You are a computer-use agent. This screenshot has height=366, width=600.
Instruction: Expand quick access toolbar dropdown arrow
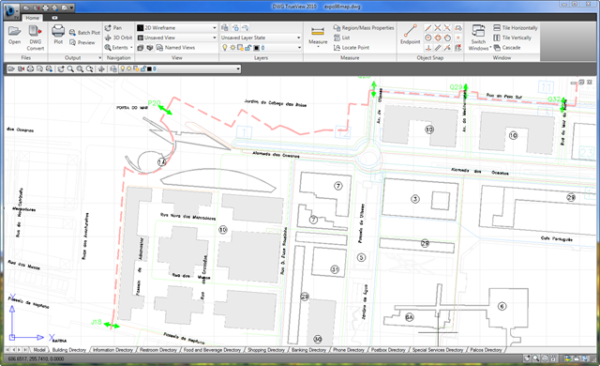point(72,7)
